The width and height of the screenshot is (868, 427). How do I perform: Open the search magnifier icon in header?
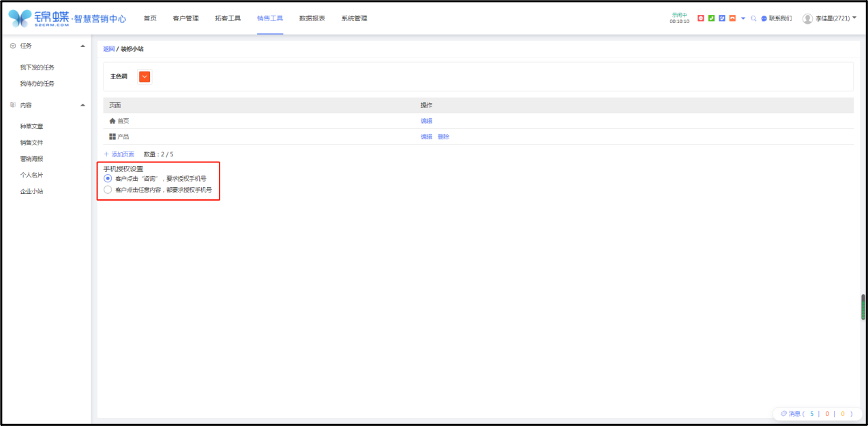[x=753, y=18]
